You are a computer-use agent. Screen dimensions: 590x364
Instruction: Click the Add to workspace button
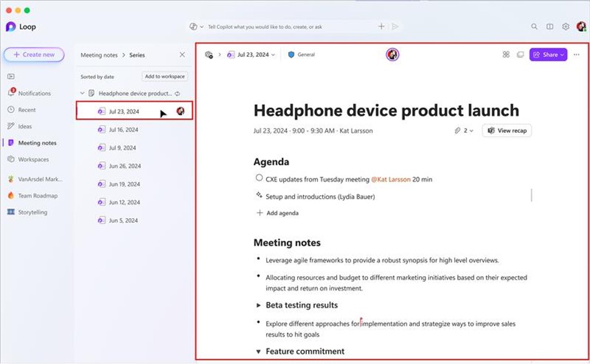[x=165, y=76]
